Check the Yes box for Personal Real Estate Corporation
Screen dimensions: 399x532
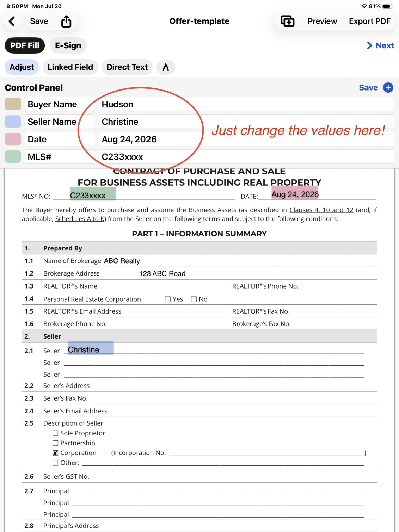pos(168,299)
